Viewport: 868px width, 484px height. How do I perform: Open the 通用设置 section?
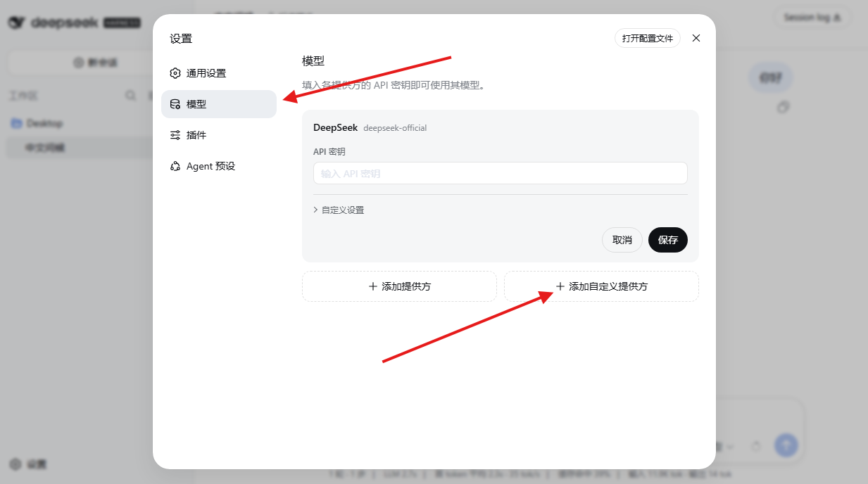219,73
